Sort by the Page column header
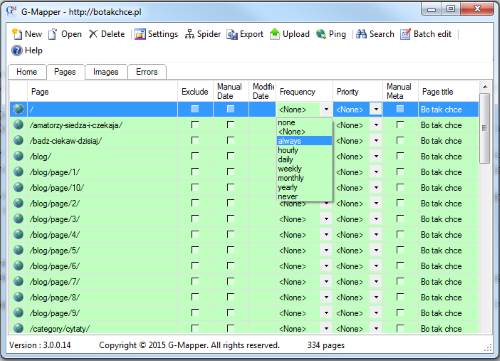The height and width of the screenshot is (361, 500). click(x=102, y=91)
